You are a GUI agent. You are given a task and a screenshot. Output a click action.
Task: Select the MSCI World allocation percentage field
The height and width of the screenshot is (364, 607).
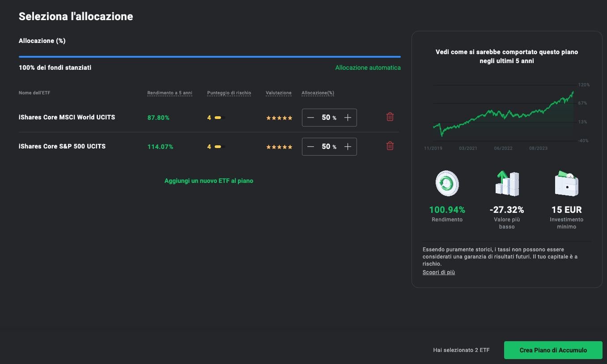pos(326,118)
